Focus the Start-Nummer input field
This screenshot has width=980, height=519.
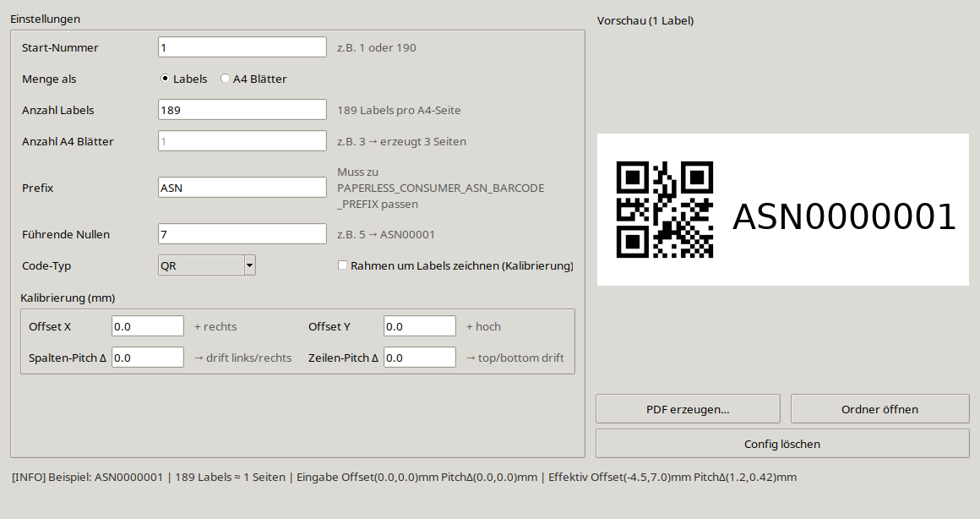[x=242, y=46]
